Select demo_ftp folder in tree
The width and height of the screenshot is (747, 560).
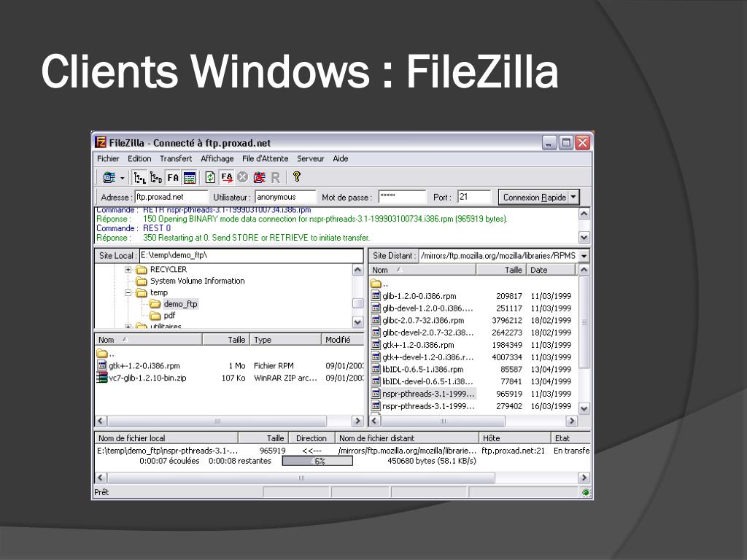coord(180,304)
